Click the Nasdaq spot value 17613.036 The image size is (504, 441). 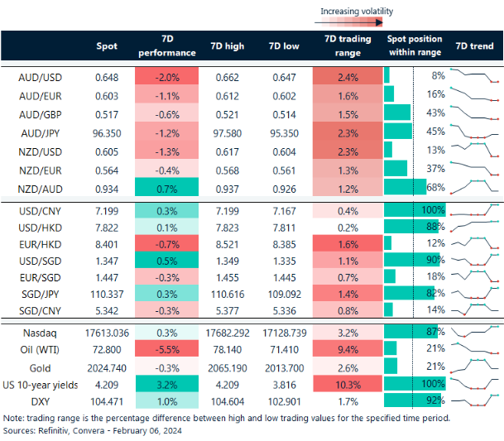click(x=107, y=331)
